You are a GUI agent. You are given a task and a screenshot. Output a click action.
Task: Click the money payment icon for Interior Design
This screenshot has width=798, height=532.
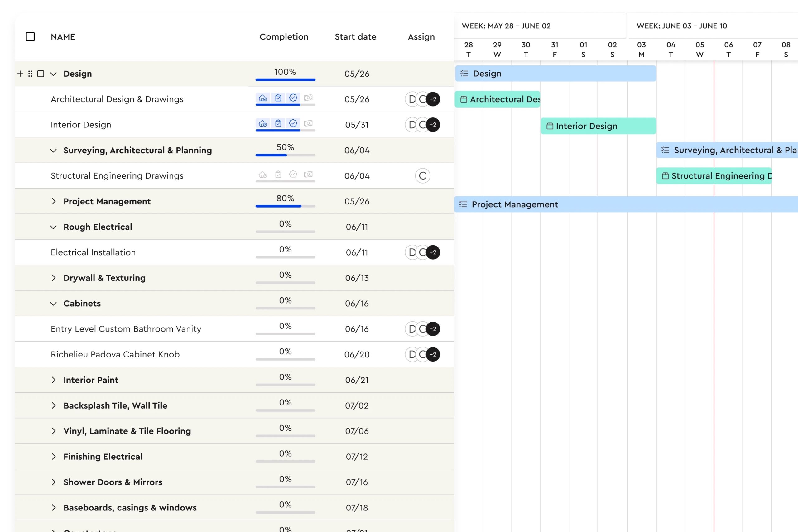pyautogui.click(x=308, y=123)
